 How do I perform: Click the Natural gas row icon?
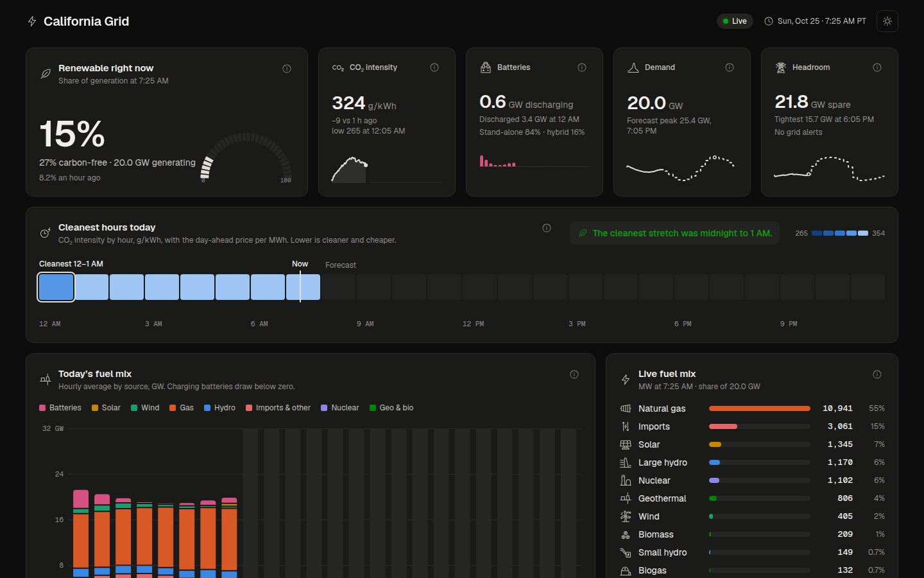tap(626, 408)
